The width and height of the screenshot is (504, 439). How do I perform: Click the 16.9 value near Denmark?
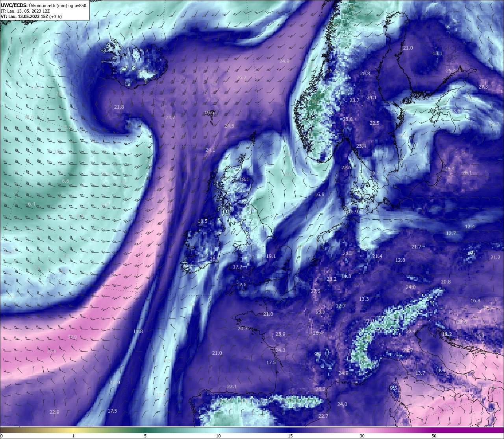[x=353, y=212]
